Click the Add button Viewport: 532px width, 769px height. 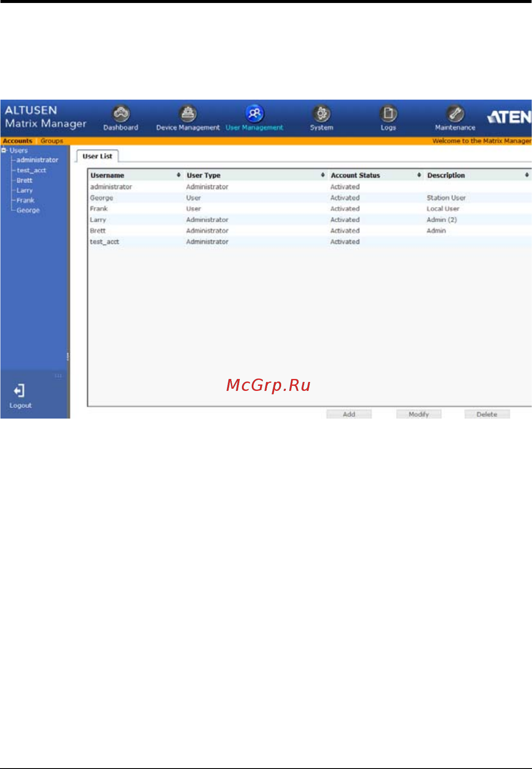349,414
